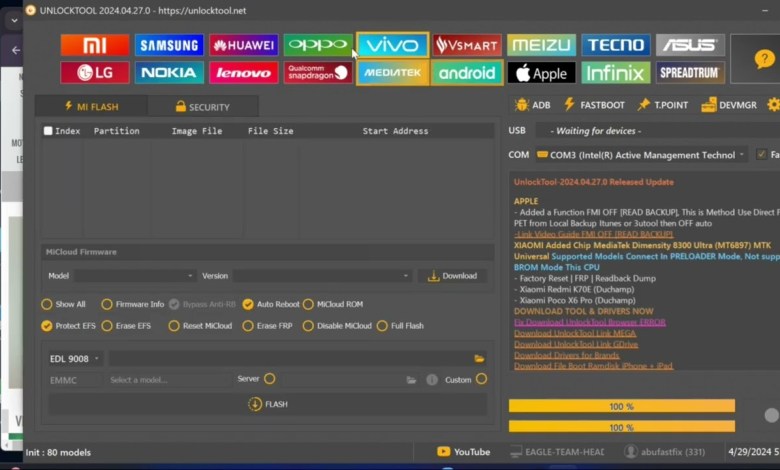
Task: Open the Version dropdown
Action: [322, 276]
